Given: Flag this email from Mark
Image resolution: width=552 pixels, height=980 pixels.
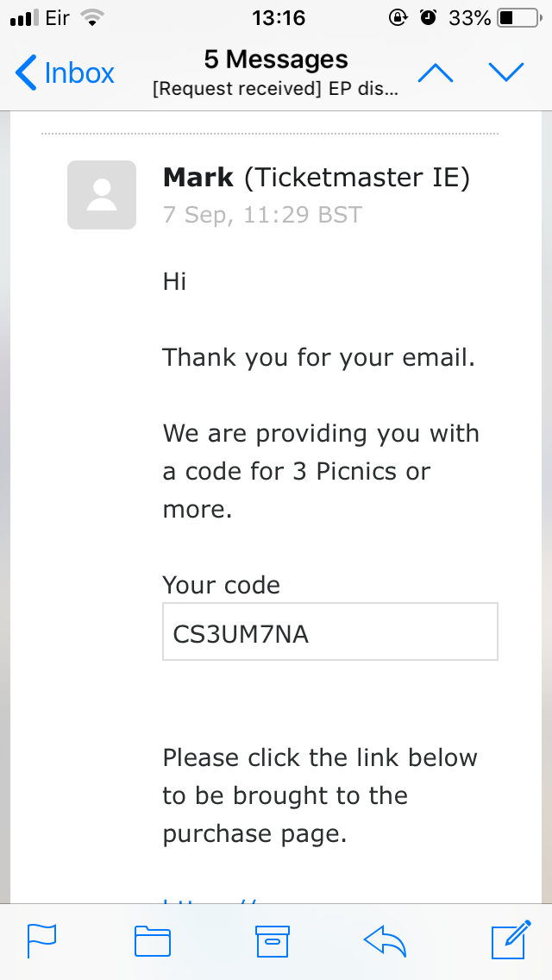Looking at the screenshot, I should pyautogui.click(x=41, y=941).
